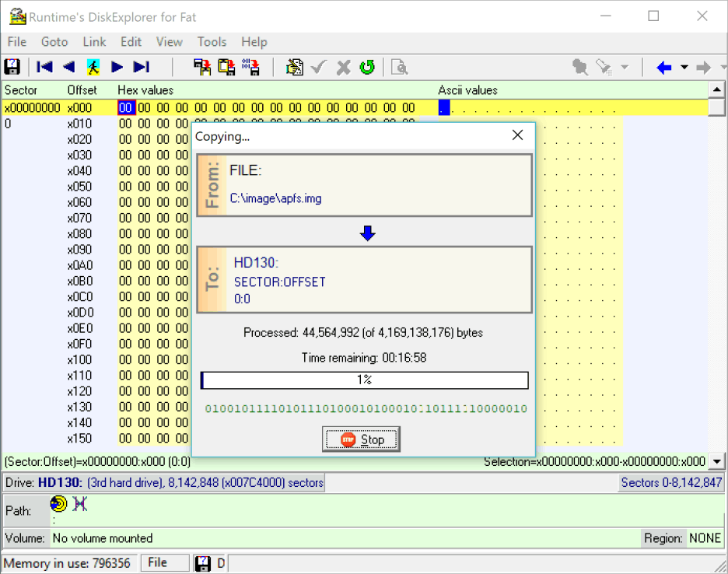The width and height of the screenshot is (728, 574).
Task: Click the running man Goto icon
Action: coord(93,67)
